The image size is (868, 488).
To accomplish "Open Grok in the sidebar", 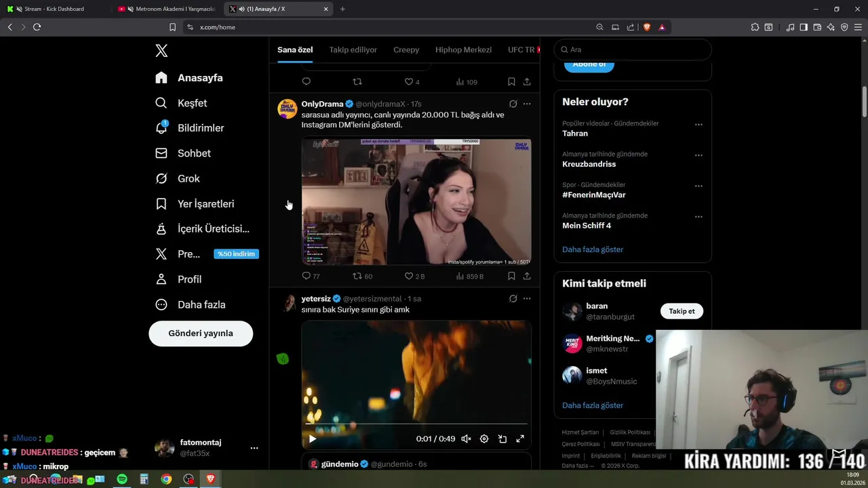I will 178,178.
